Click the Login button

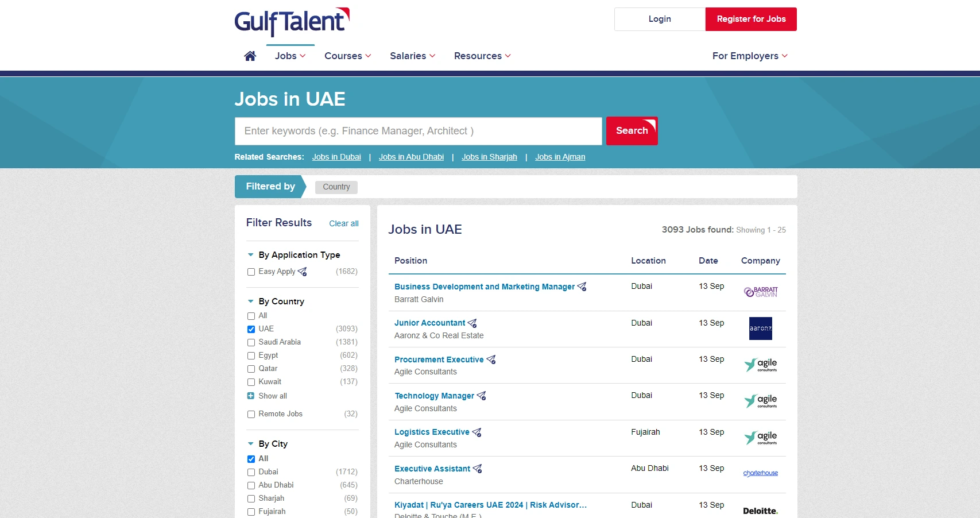[x=660, y=19]
